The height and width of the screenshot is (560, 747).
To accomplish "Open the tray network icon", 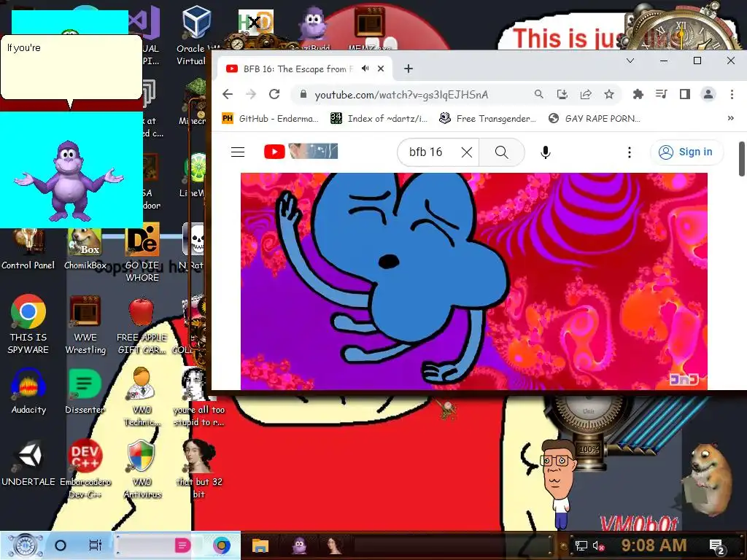I will [581, 545].
